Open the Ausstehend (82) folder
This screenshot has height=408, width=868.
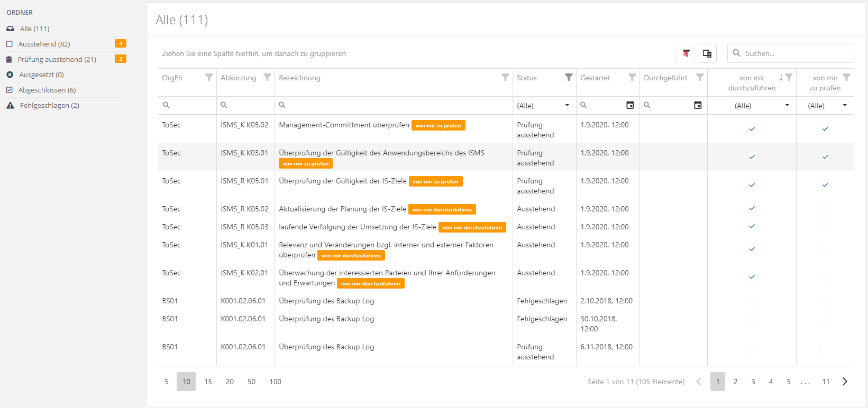click(x=44, y=44)
